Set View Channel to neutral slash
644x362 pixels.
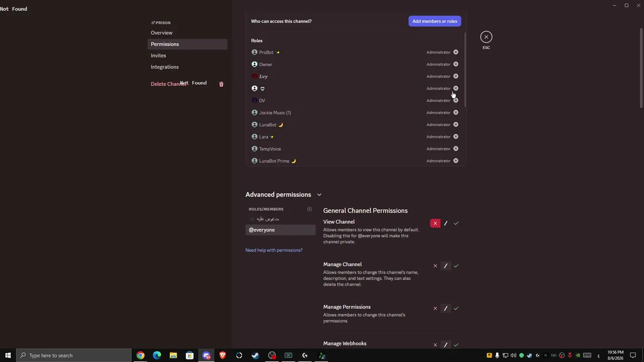pyautogui.click(x=446, y=223)
